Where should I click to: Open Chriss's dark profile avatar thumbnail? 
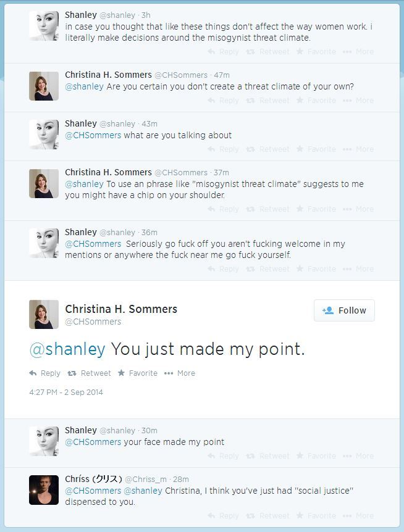(x=44, y=490)
